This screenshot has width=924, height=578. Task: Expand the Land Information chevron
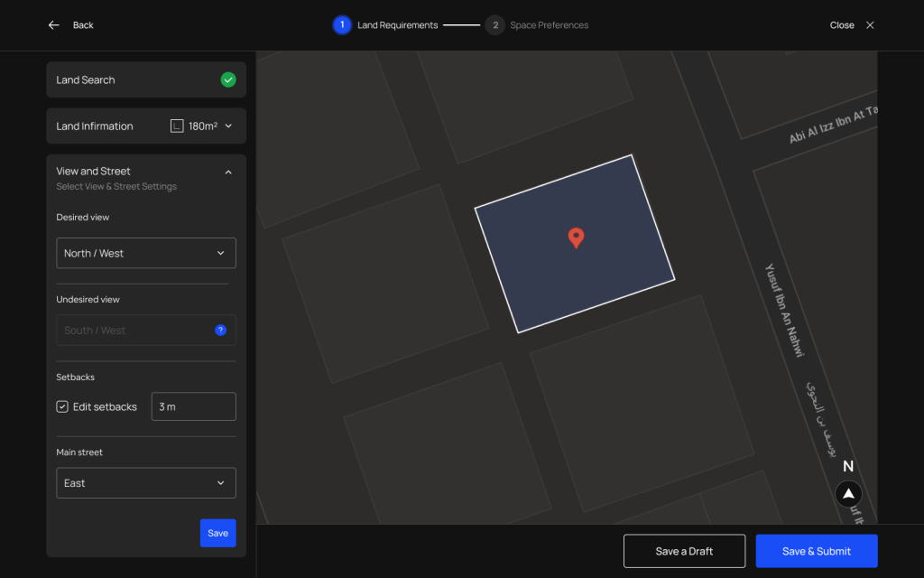pyautogui.click(x=228, y=126)
